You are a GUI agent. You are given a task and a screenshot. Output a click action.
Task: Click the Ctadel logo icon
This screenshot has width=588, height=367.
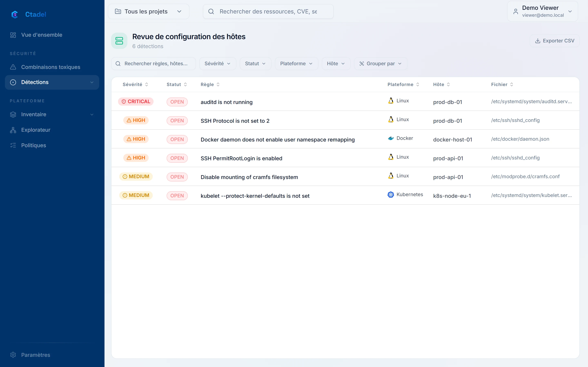point(14,14)
